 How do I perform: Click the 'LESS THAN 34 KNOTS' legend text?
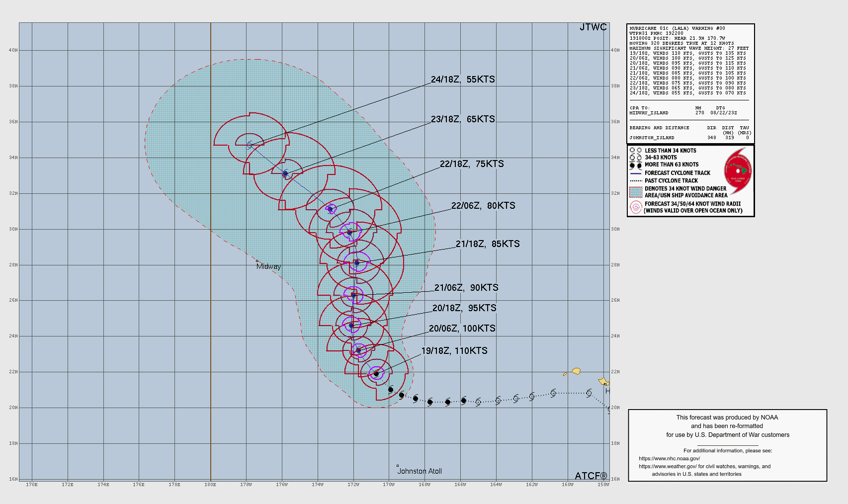671,151
